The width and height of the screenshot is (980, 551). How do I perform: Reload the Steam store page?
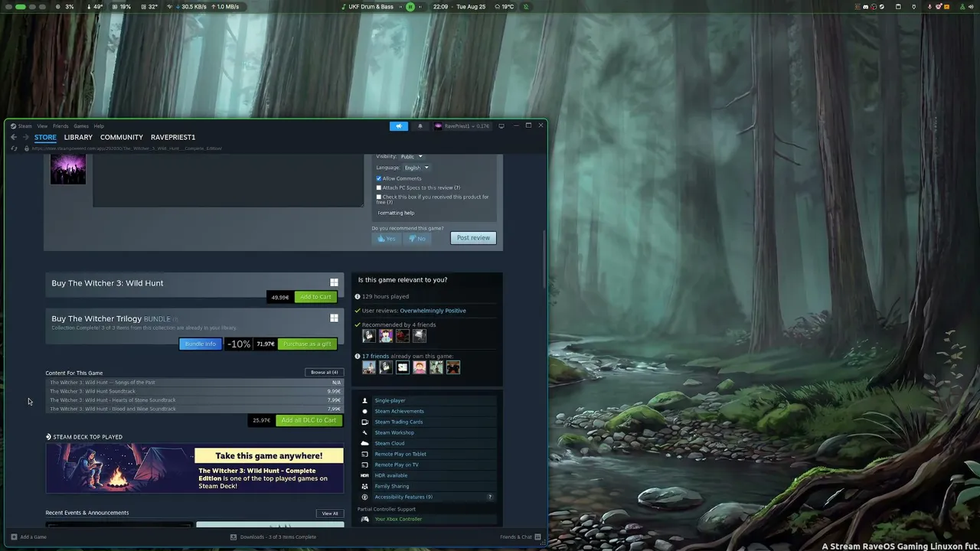tap(14, 148)
